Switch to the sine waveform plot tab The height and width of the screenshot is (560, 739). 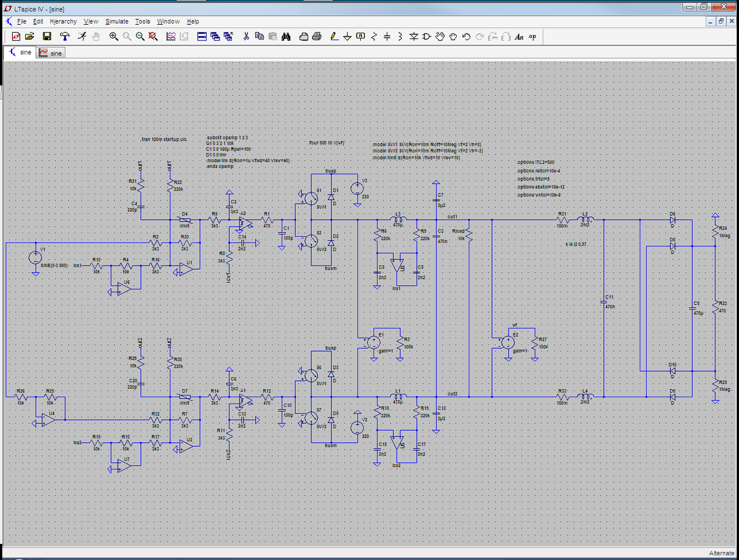[50, 53]
